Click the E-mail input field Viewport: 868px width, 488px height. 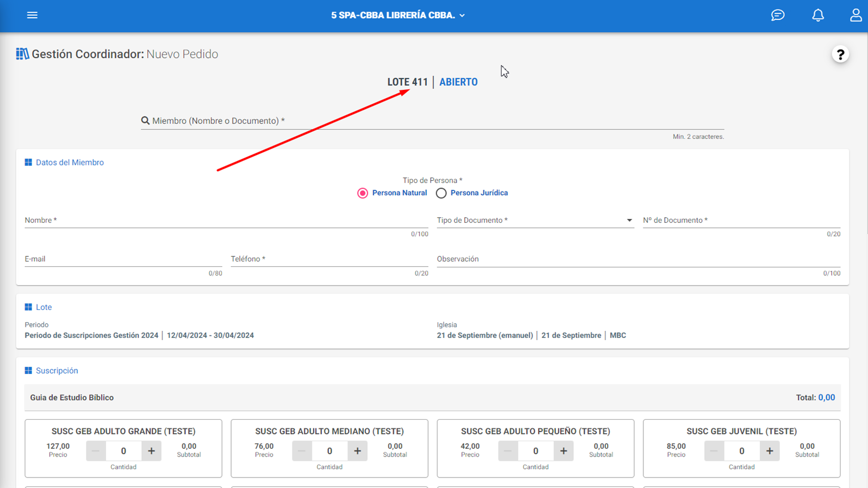[123, 259]
